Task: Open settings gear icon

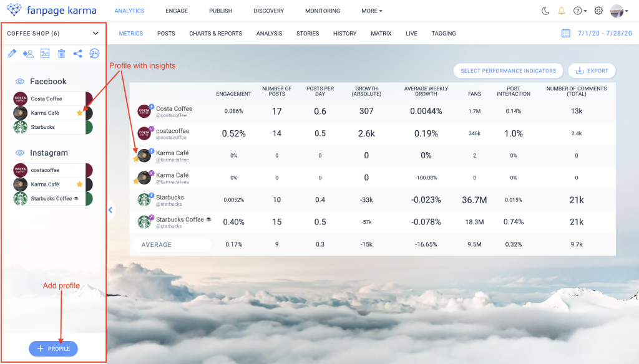Action: pos(598,11)
